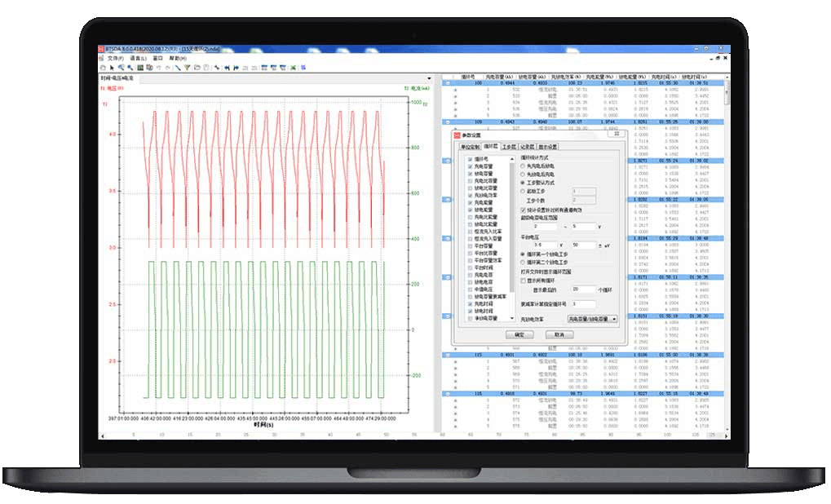Enable the 显示所有循环 checkbox

click(x=523, y=281)
